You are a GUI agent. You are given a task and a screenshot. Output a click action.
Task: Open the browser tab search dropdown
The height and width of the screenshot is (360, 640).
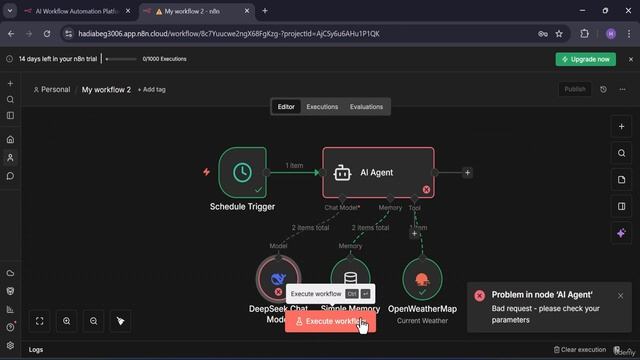[10, 11]
